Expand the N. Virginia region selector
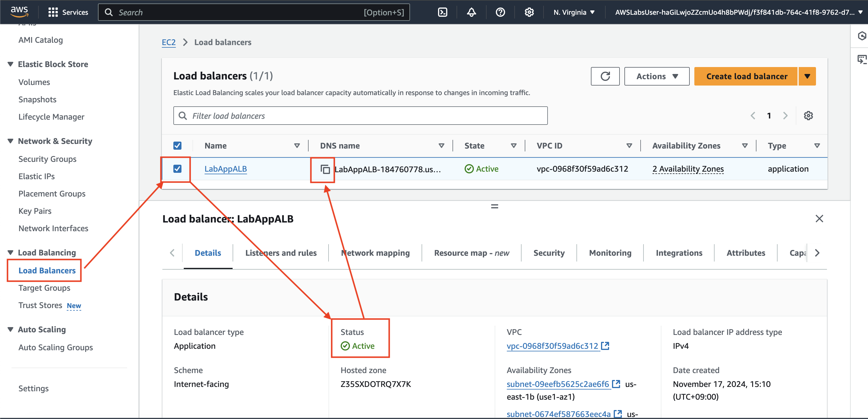The height and width of the screenshot is (419, 868). [574, 12]
